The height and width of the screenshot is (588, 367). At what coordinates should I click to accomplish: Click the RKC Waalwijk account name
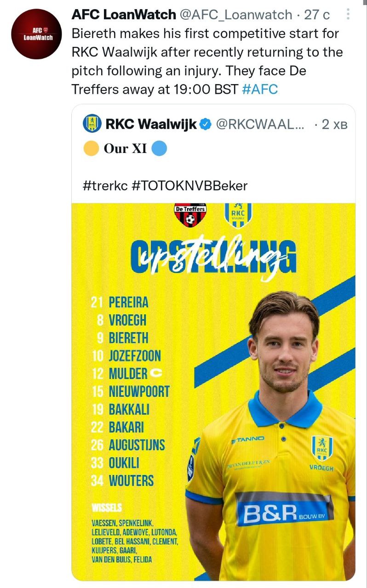tap(151, 124)
